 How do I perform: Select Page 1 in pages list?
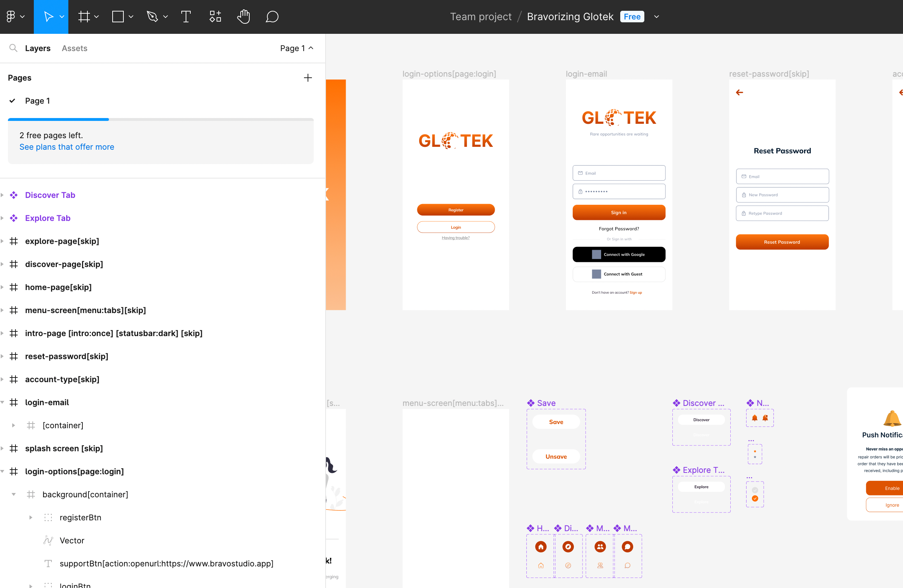tap(37, 101)
